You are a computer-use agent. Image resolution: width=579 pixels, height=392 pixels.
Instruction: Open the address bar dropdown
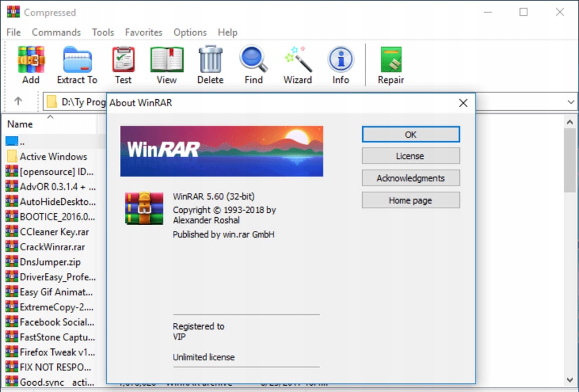coord(570,102)
